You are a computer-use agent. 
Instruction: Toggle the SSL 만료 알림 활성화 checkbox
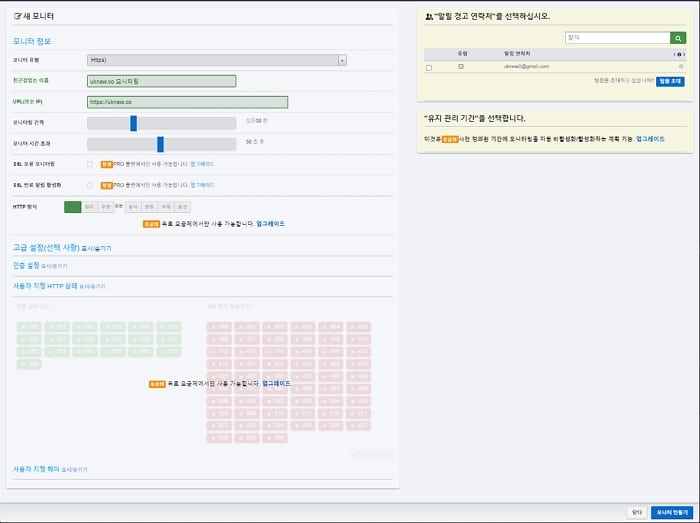click(x=90, y=185)
